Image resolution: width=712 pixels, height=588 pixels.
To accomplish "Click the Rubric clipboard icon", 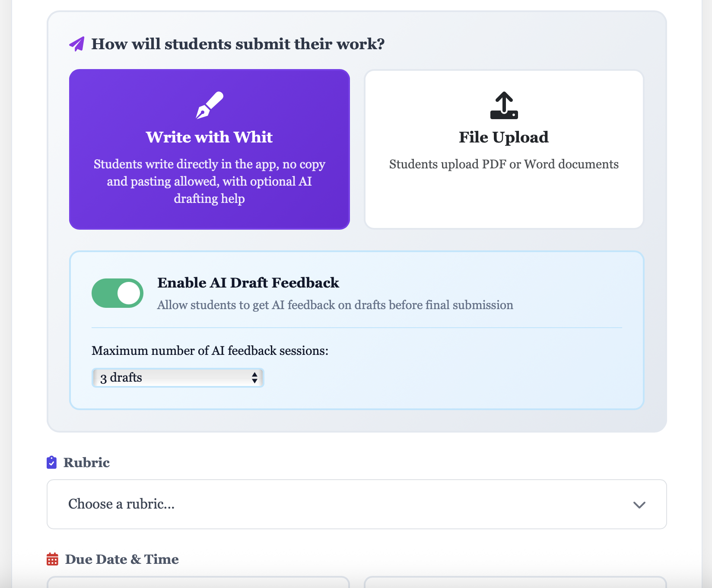I will pyautogui.click(x=51, y=462).
